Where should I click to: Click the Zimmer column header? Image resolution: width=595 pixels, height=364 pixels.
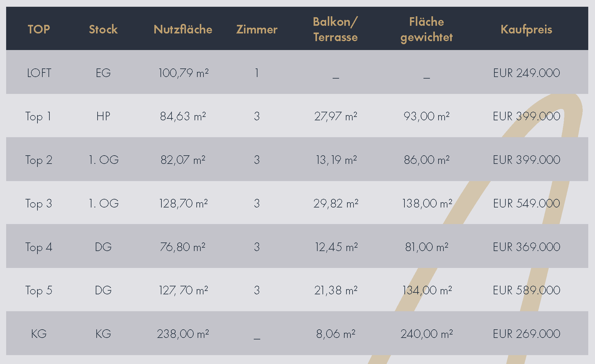[257, 29]
